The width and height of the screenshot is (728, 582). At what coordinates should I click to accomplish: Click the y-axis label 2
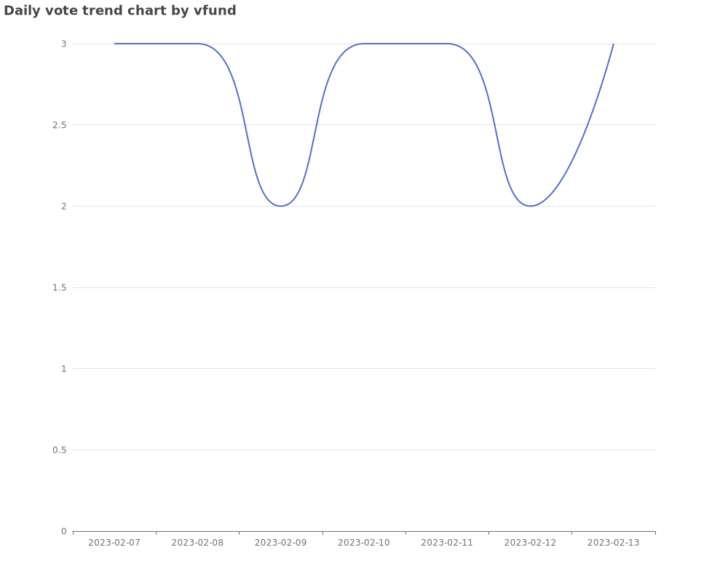64,207
